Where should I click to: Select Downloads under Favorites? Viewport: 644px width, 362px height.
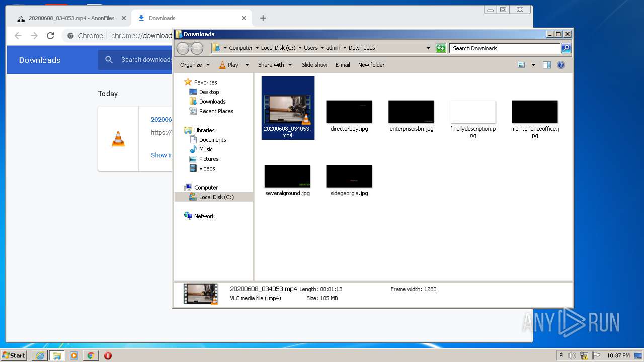[x=212, y=102]
